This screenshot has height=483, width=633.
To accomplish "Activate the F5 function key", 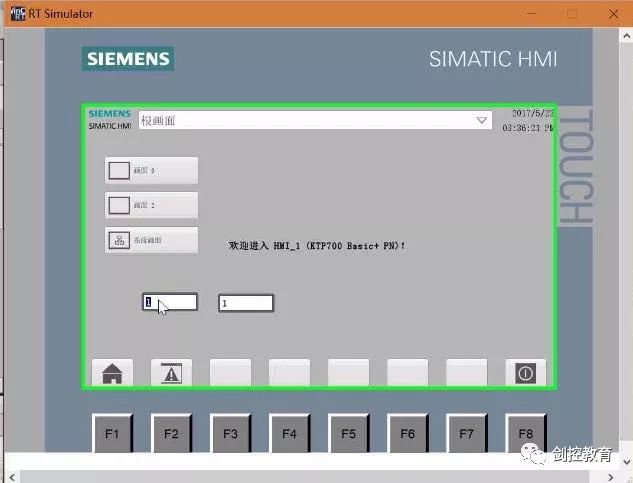I will pyautogui.click(x=348, y=434).
